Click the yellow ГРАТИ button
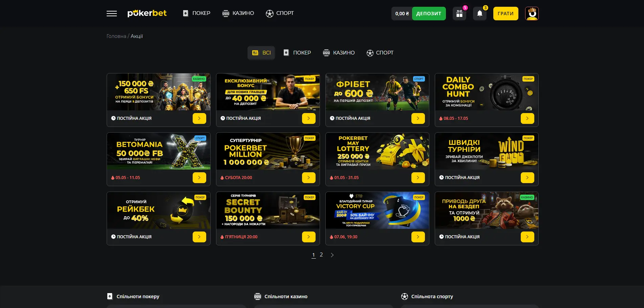Screen dimensions: 644x308 coord(506,14)
